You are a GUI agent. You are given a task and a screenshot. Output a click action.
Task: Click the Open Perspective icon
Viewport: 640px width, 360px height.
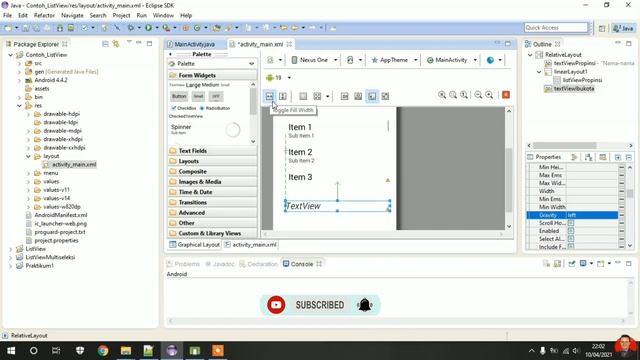(x=602, y=28)
